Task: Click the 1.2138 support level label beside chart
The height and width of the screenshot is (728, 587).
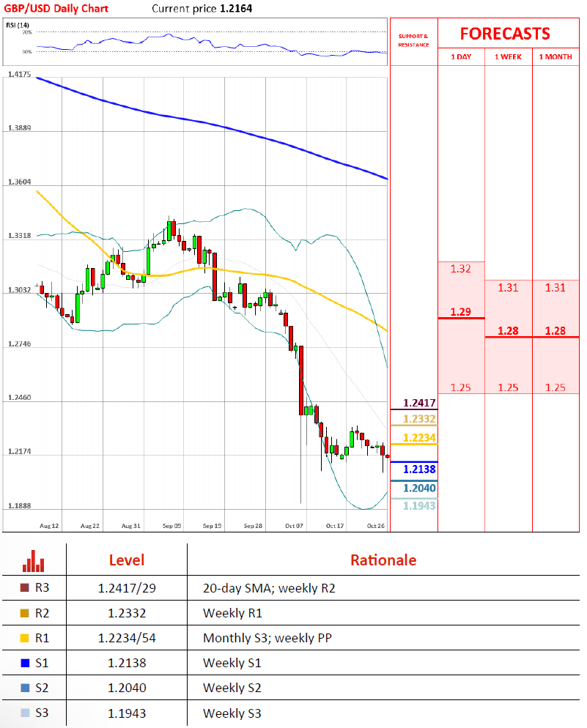Action: (x=419, y=469)
